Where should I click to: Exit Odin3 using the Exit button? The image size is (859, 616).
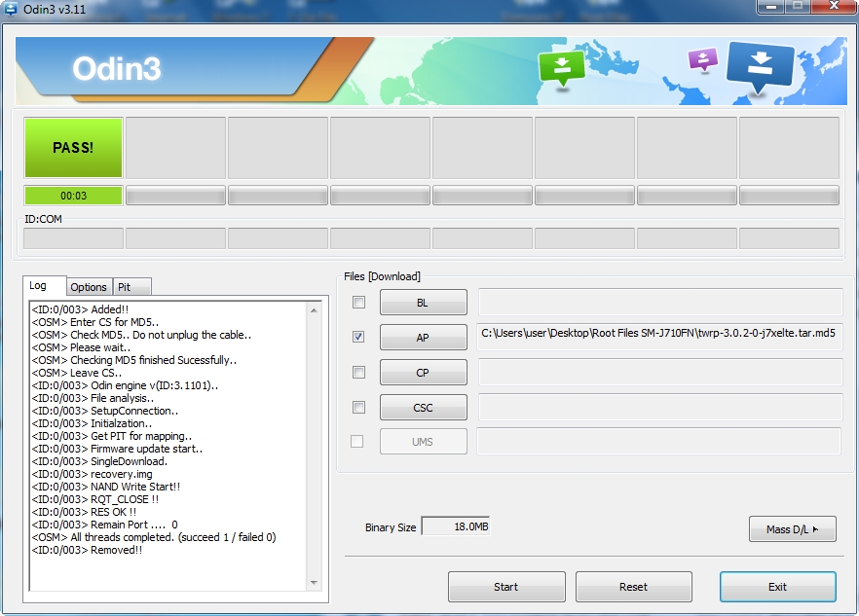point(778,587)
